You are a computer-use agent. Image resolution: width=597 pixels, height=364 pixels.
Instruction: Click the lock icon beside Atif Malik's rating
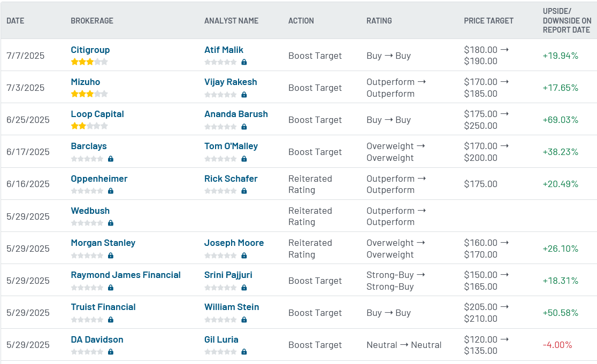pos(243,62)
